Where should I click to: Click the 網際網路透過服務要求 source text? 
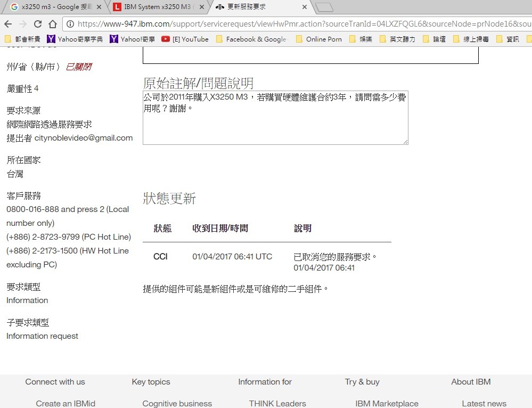click(x=49, y=125)
